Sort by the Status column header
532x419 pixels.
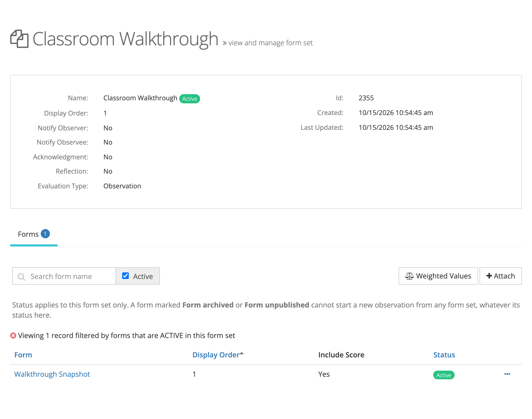444,355
